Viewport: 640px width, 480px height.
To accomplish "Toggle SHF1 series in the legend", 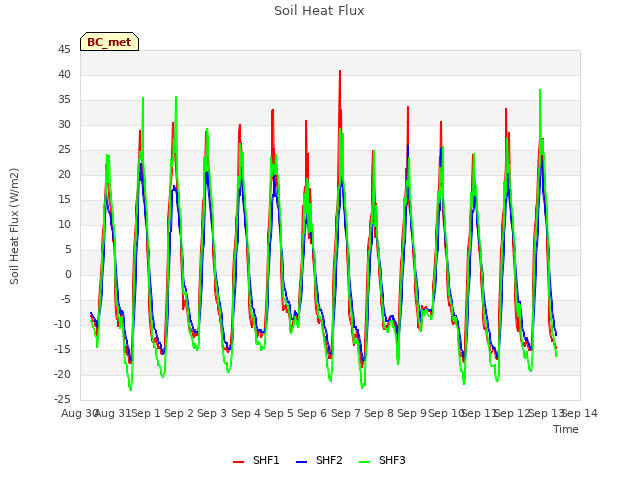I will pos(256,460).
